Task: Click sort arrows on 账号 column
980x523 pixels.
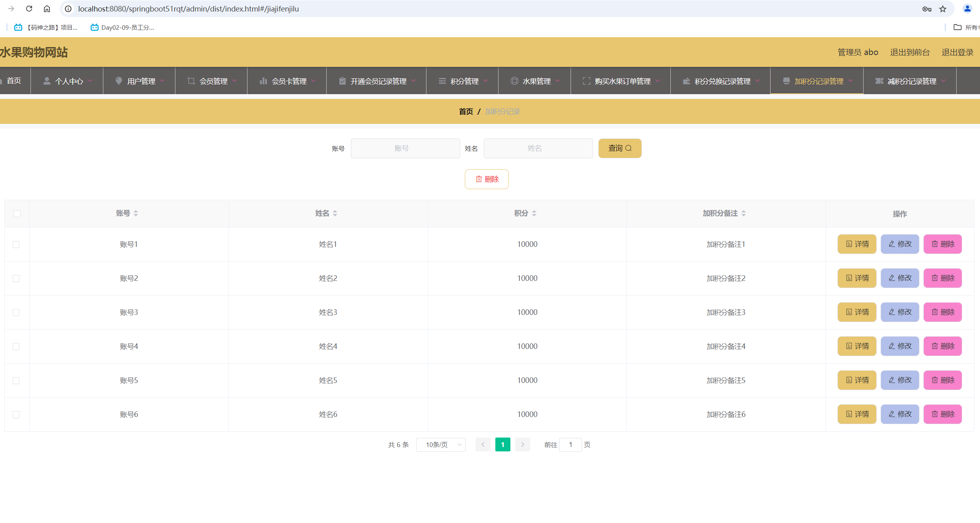Action: tap(136, 214)
